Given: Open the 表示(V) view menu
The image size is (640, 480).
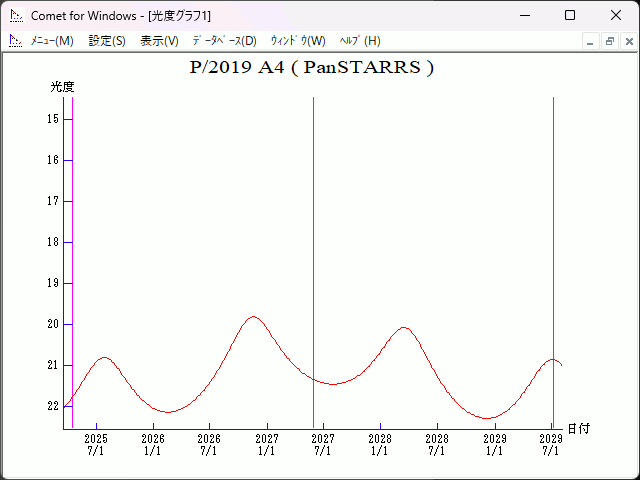Looking at the screenshot, I should click(159, 41).
